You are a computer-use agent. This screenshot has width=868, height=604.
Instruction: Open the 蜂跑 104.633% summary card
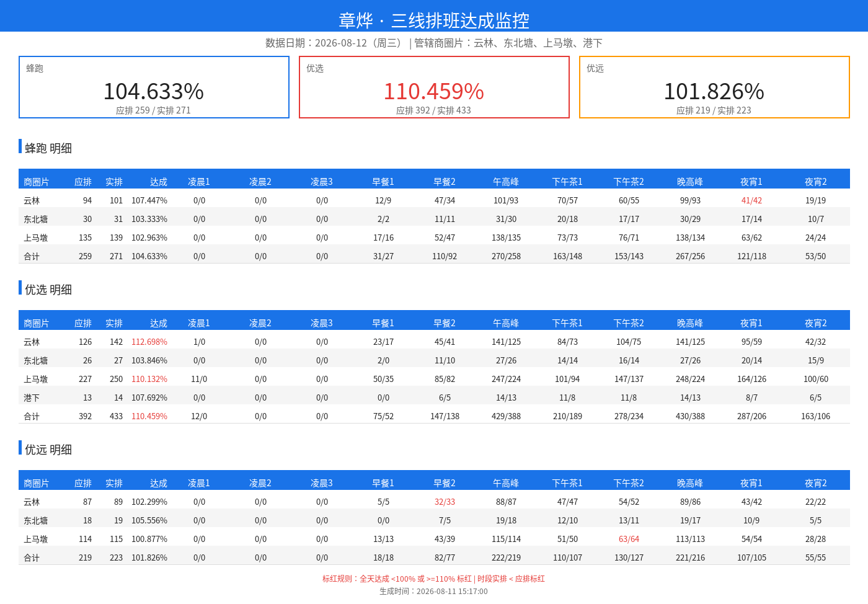(154, 87)
